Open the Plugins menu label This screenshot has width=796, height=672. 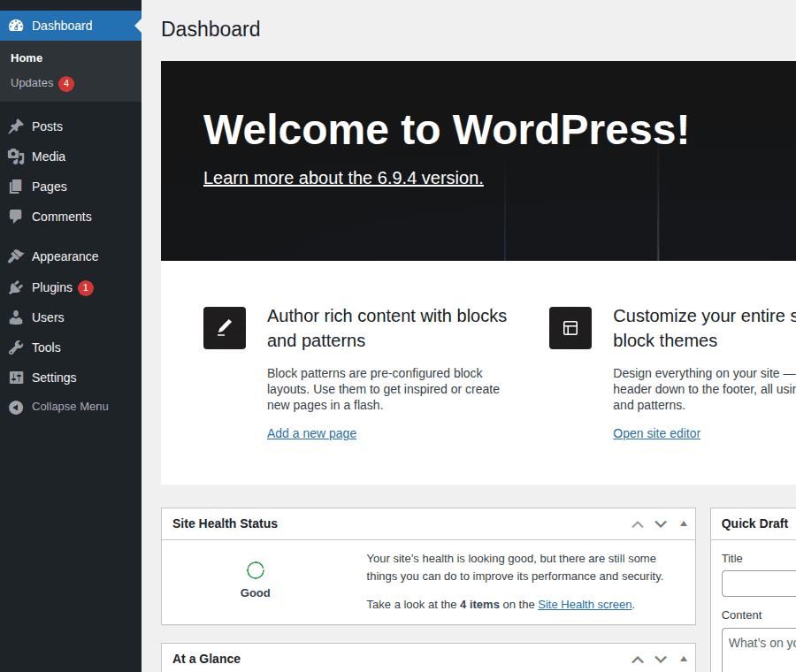coord(52,287)
